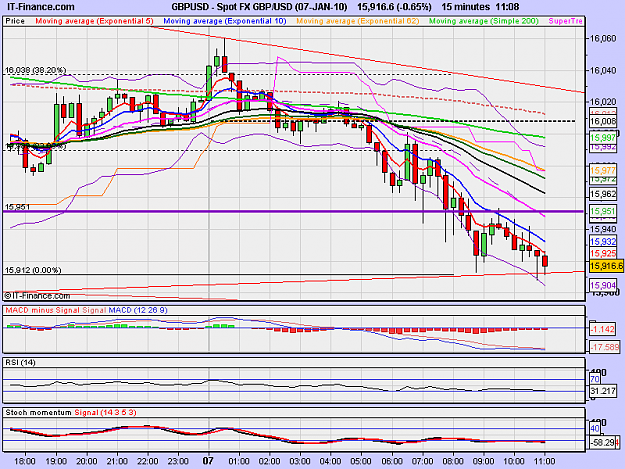Click the 16,008 price tag
Image resolution: width=625 pixels, height=469 pixels.
click(x=603, y=122)
